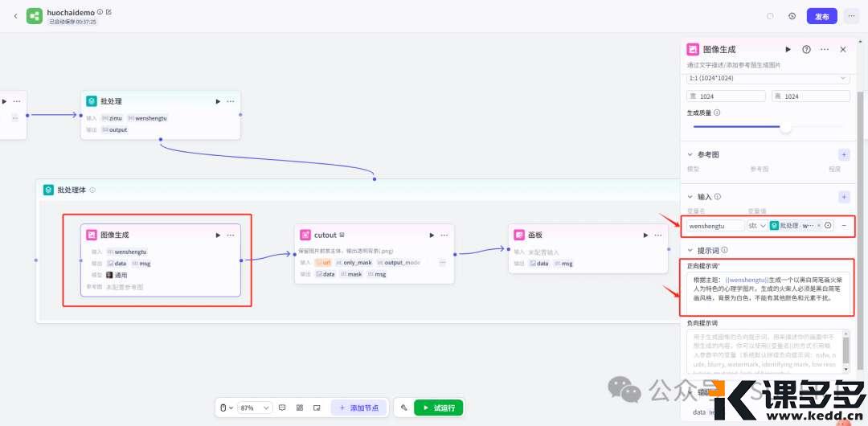Click the auto-layout nodes icon
The height and width of the screenshot is (426, 868).
[300, 408]
